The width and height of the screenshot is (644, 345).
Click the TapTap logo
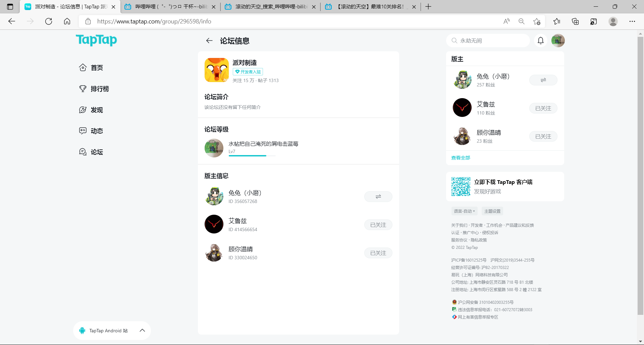pyautogui.click(x=96, y=40)
